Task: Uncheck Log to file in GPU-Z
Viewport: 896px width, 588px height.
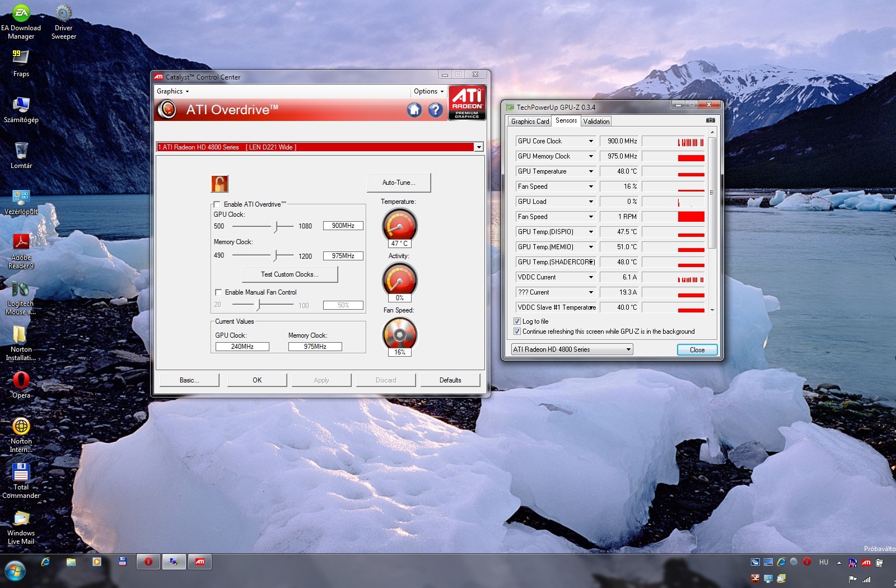Action: click(517, 321)
